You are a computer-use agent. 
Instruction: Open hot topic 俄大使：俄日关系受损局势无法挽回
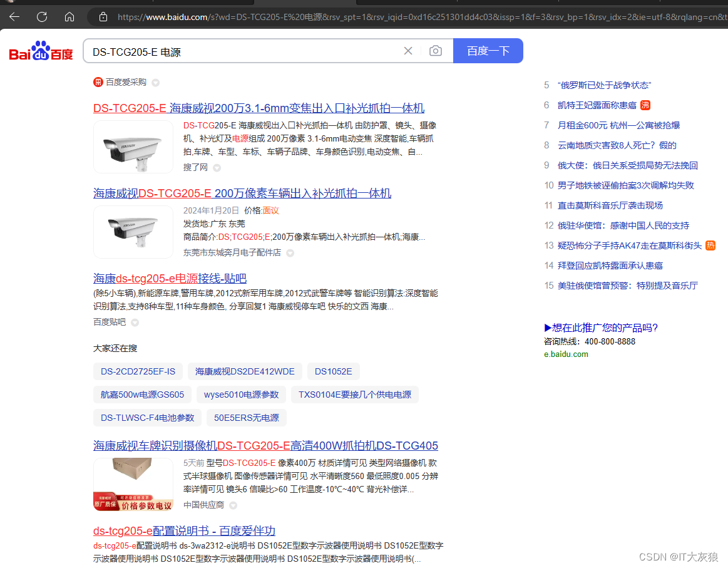point(627,165)
